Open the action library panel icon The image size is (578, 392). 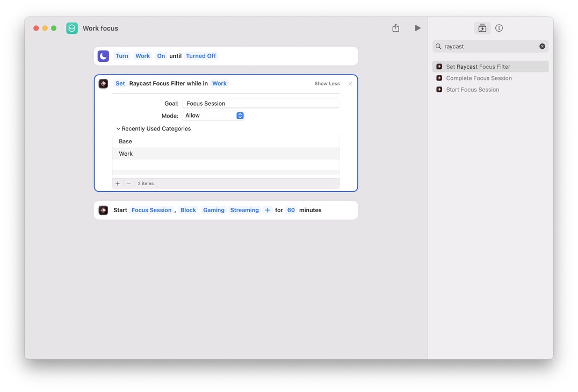point(482,28)
